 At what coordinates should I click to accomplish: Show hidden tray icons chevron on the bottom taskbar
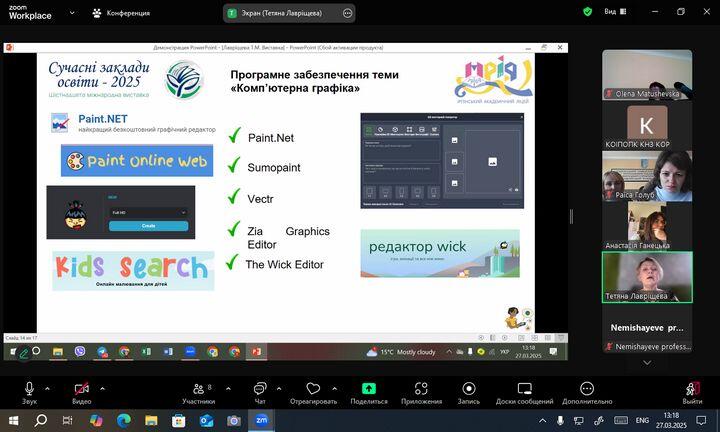(542, 421)
